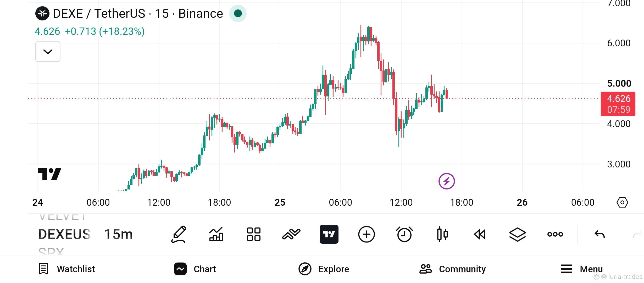
Task: Open the object tree layers icon
Action: tap(517, 234)
